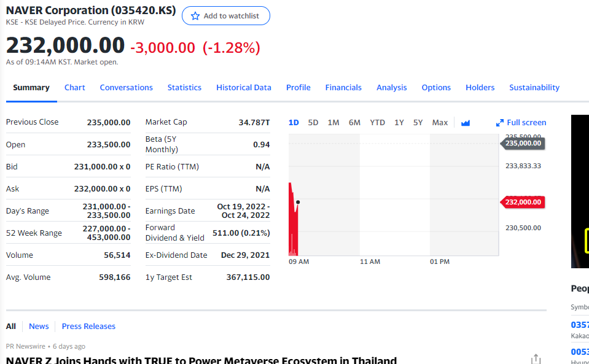Filter feed by Press Releases
589x364 pixels.
(88, 327)
